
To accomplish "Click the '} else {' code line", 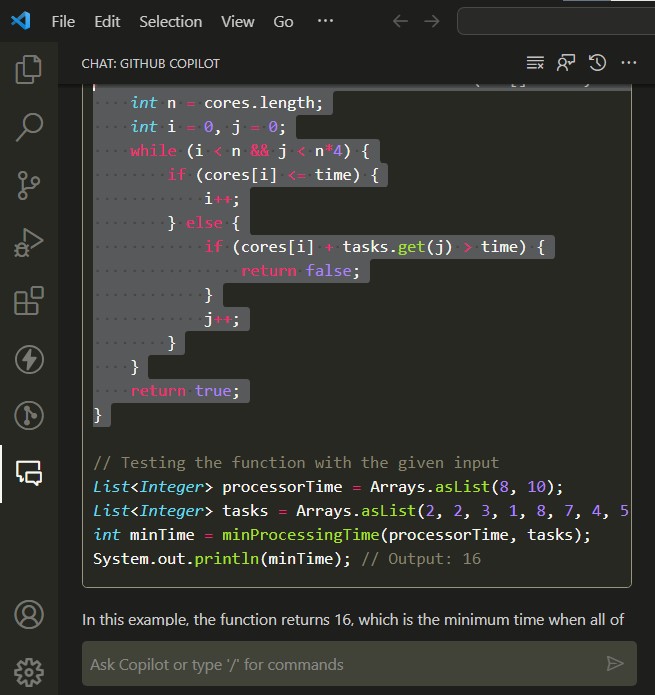I will [x=204, y=223].
